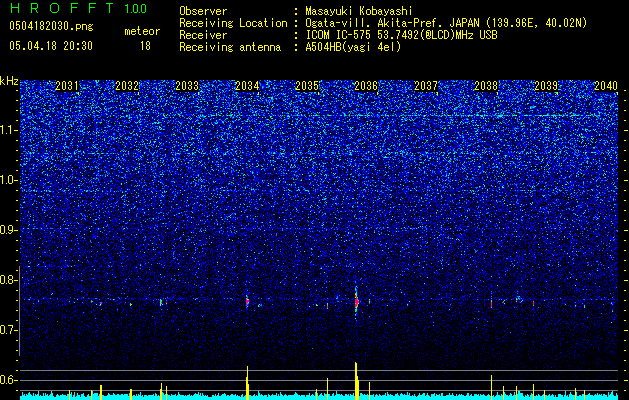
Task: Click the meteor count value 18
Action: tap(145, 46)
